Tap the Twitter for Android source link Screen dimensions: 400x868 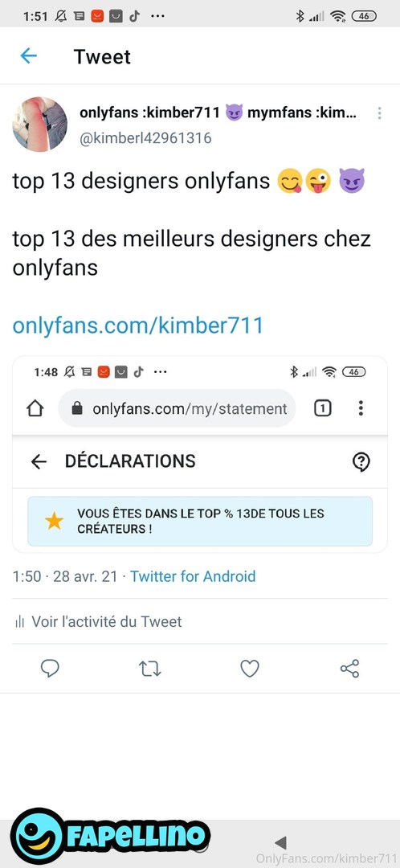tap(193, 576)
